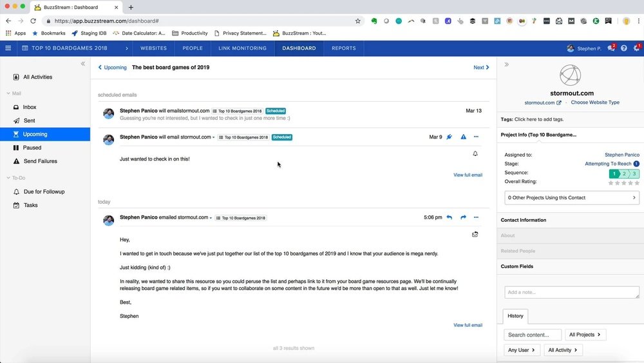Viewport: 644px width, 363px height.
Task: Open the Any User filter dropdown
Action: coord(522,350)
